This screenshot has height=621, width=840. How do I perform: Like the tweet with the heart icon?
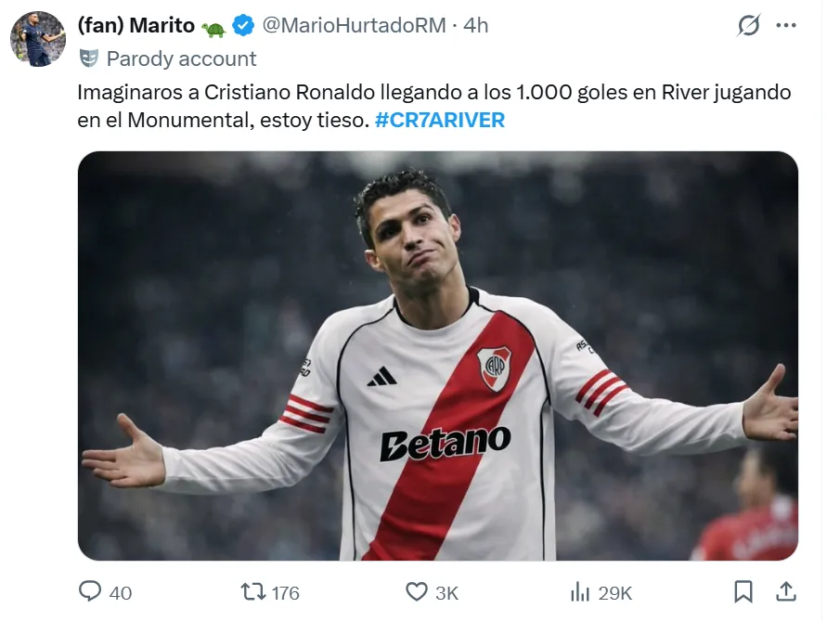(x=417, y=591)
